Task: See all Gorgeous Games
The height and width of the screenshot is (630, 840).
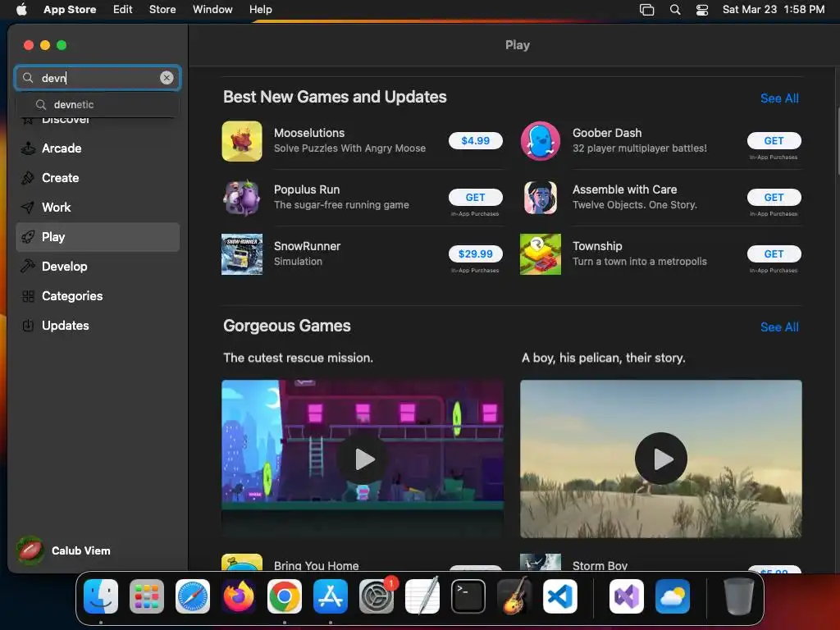Action: click(x=779, y=326)
